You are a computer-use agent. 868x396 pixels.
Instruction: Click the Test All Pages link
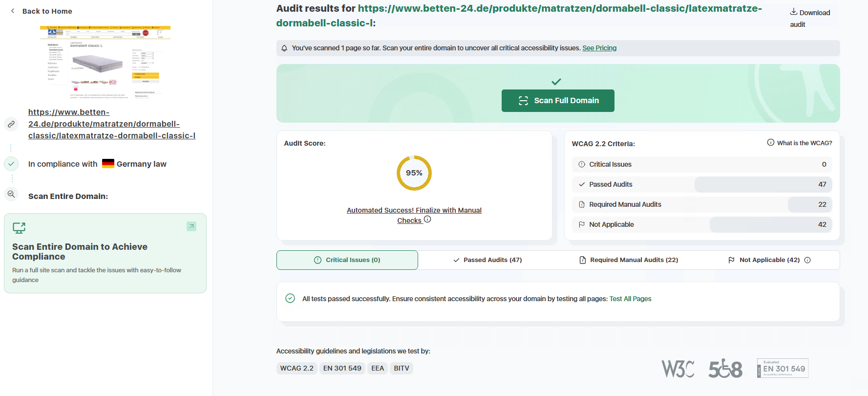630,299
